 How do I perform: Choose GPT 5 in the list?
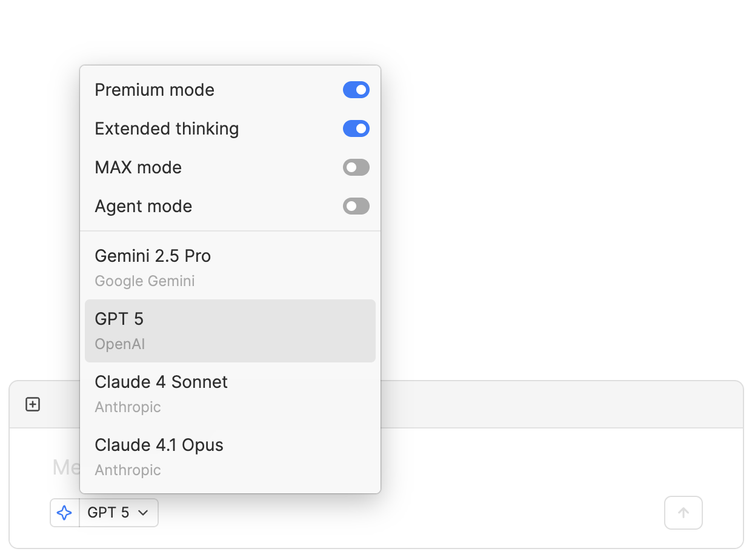click(x=230, y=331)
